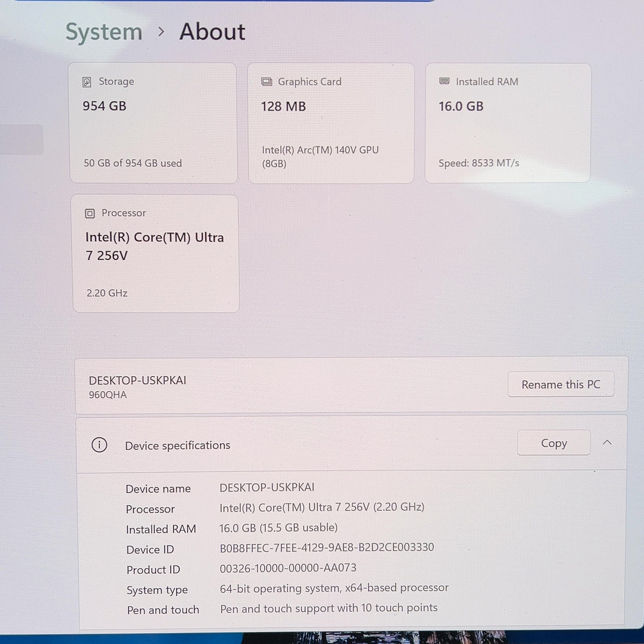Open the Storage card showing 954 GB
This screenshot has width=644, height=644.
tap(153, 123)
